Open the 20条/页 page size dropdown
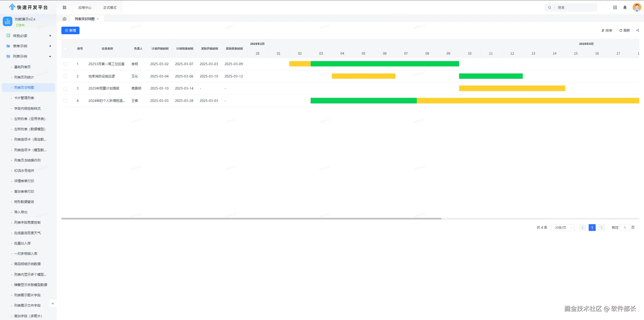 (x=562, y=228)
